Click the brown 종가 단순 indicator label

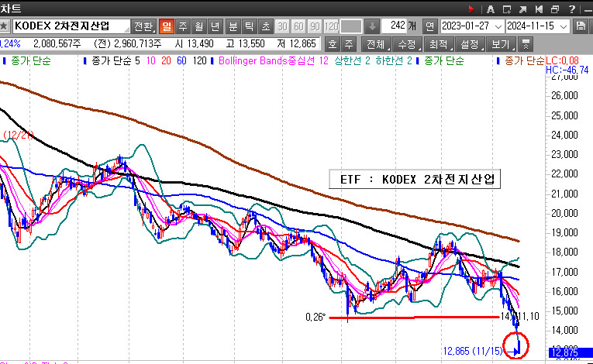[524, 61]
